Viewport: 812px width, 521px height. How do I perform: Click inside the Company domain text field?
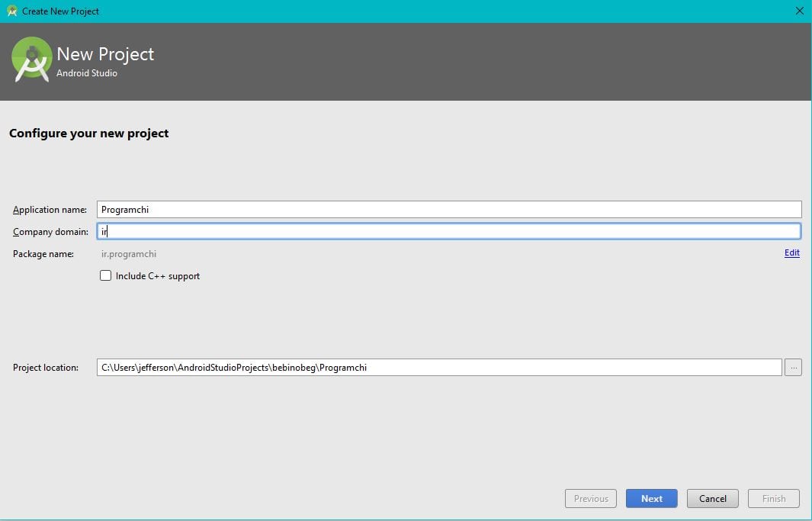coord(449,231)
